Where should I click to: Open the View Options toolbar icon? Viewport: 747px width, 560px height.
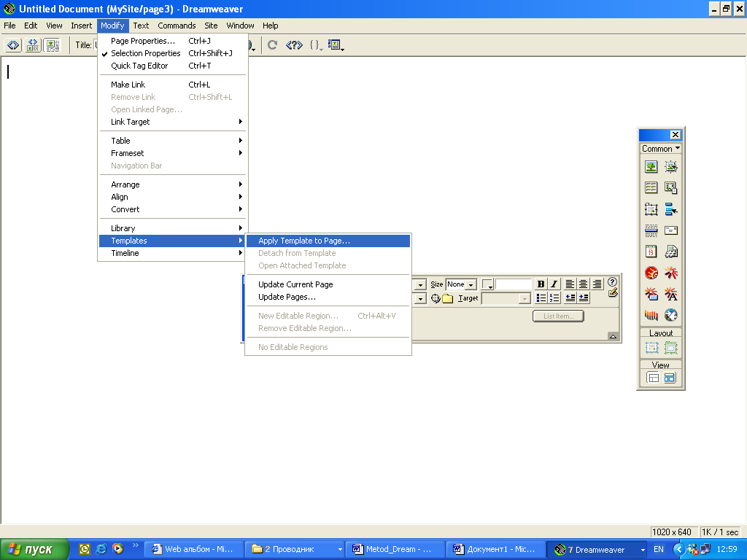tap(336, 44)
